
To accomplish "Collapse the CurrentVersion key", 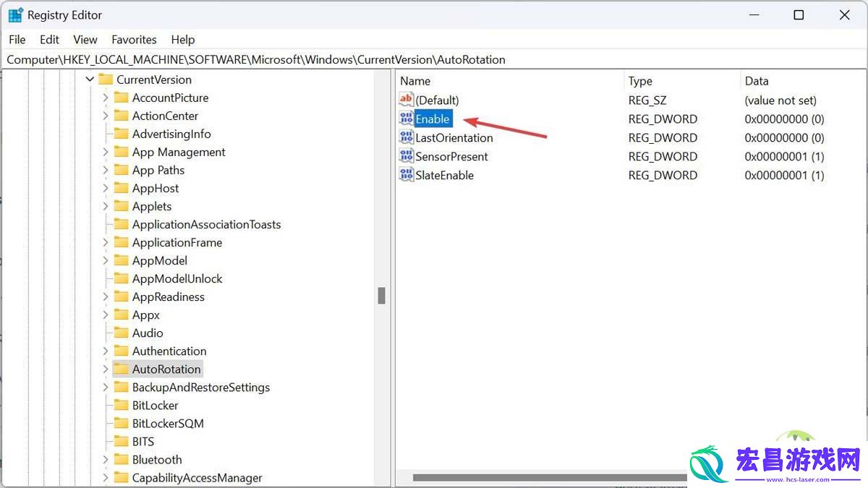I will coord(90,80).
